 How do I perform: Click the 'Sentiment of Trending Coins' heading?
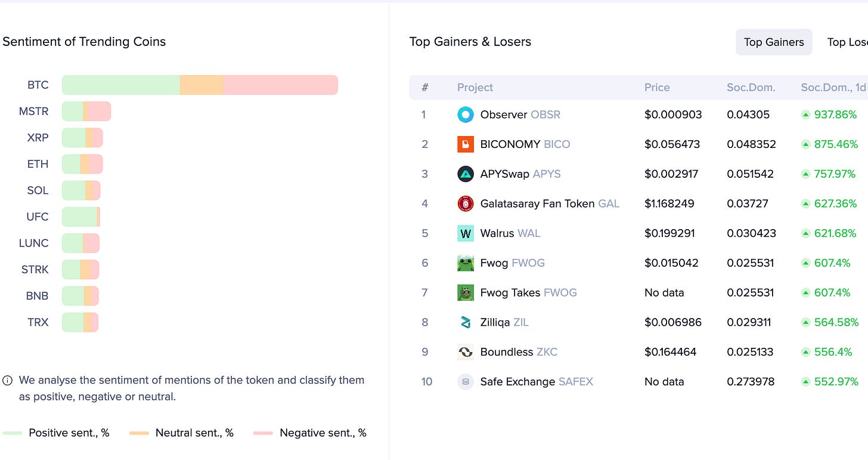click(x=84, y=42)
